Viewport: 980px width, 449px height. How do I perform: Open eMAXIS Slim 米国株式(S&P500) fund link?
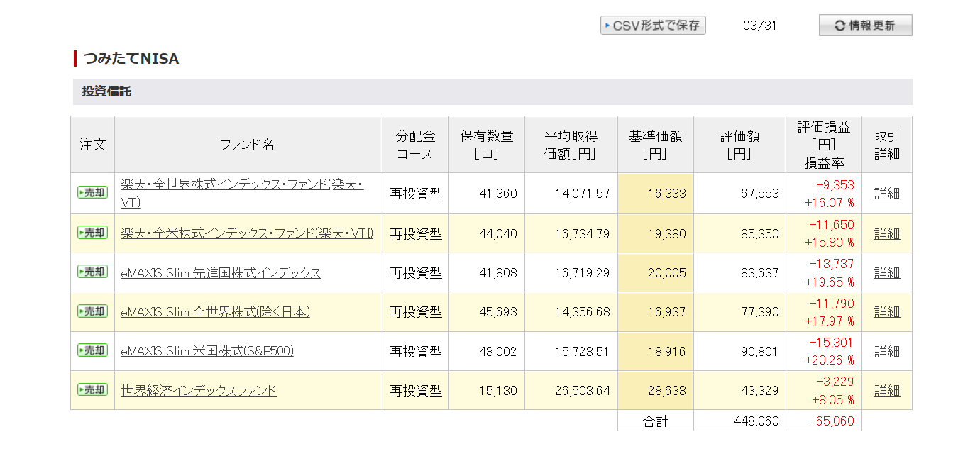point(207,351)
